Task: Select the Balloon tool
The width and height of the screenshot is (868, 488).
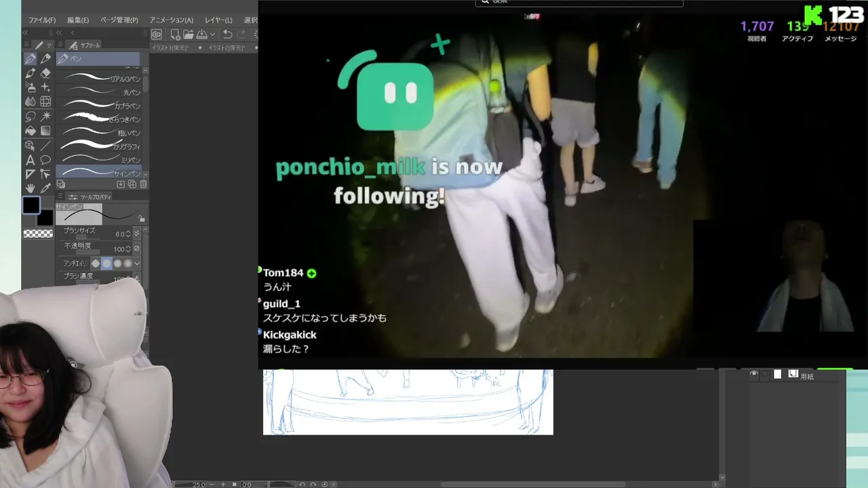Action: (x=45, y=160)
